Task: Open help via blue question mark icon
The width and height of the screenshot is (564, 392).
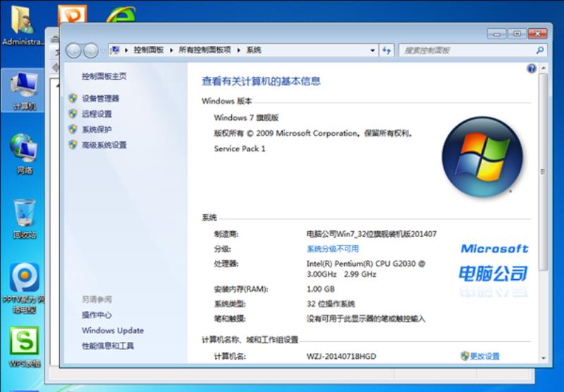Action: coord(532,68)
